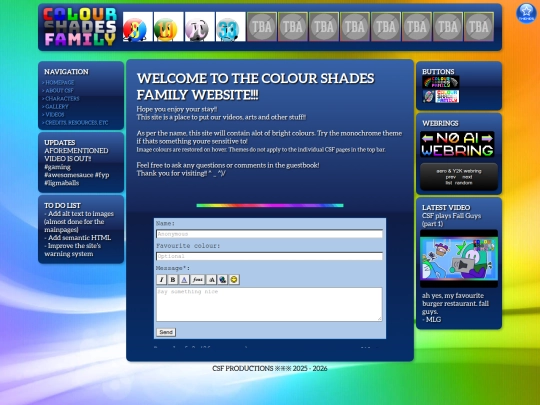Click the black rainbow Colour Shades Family button
The height and width of the screenshot is (405, 540).
point(440,82)
